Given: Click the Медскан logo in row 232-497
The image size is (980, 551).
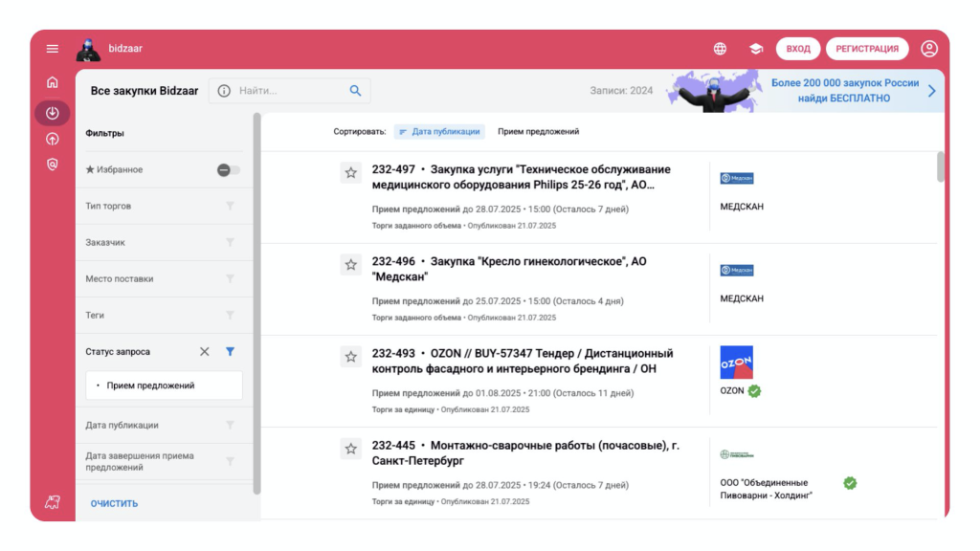Looking at the screenshot, I should pyautogui.click(x=737, y=178).
